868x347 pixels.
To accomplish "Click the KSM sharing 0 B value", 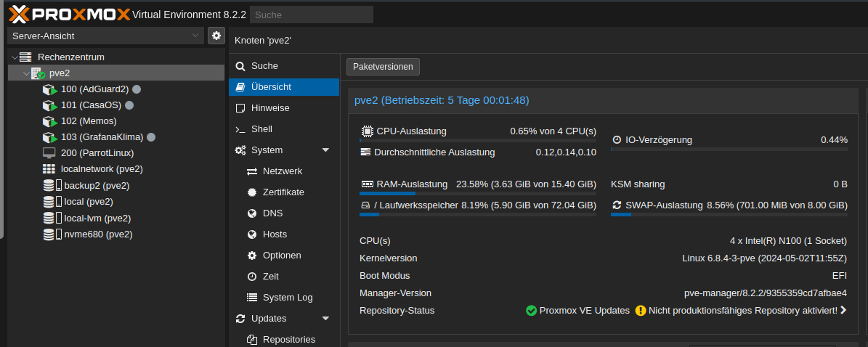I will coord(840,184).
